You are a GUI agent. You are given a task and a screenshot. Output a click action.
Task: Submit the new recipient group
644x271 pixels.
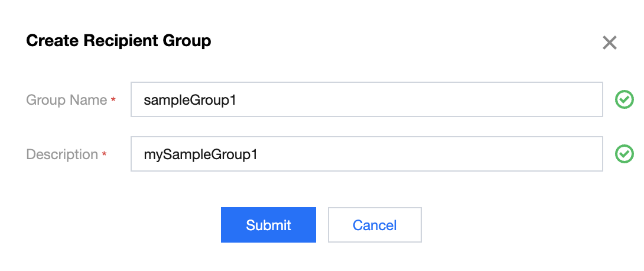(268, 225)
